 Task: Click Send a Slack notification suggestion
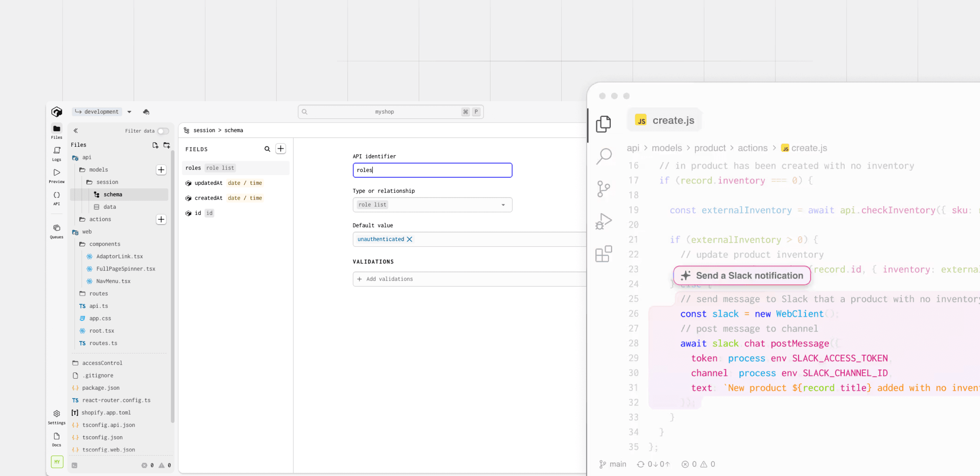tap(741, 275)
